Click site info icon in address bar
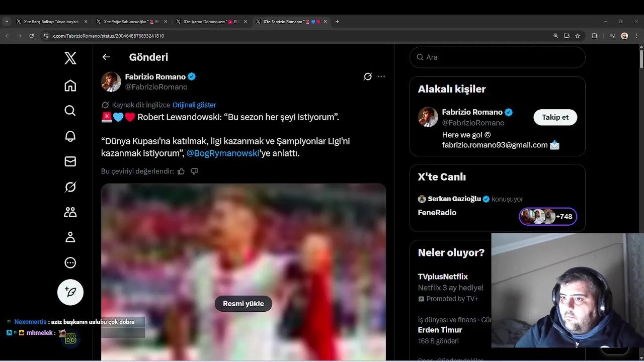 pyautogui.click(x=46, y=36)
